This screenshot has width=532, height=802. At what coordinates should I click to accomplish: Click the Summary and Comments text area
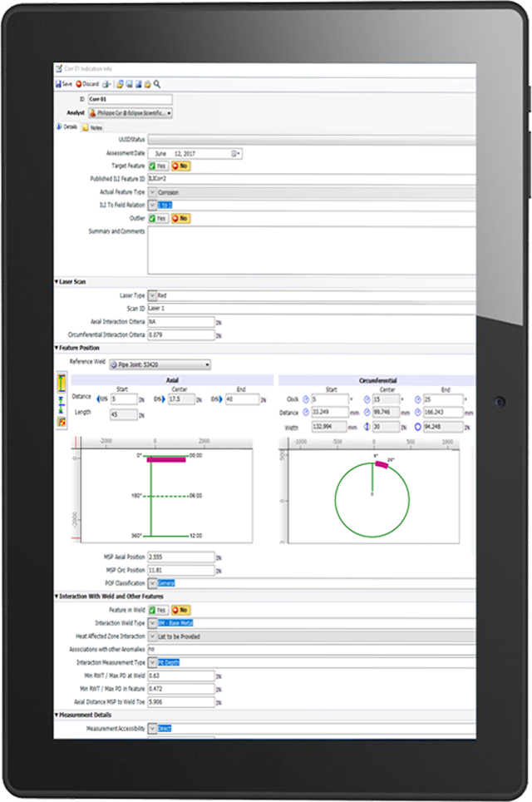tap(312, 250)
